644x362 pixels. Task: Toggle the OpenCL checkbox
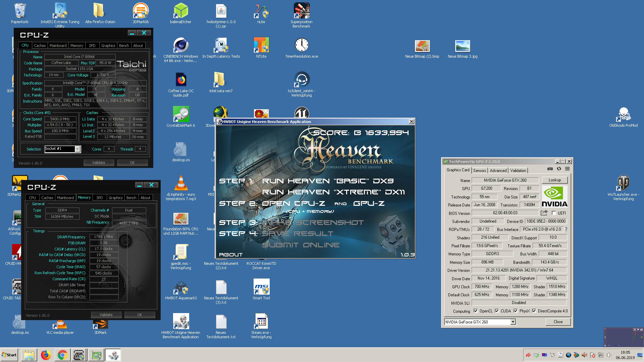[x=476, y=311]
